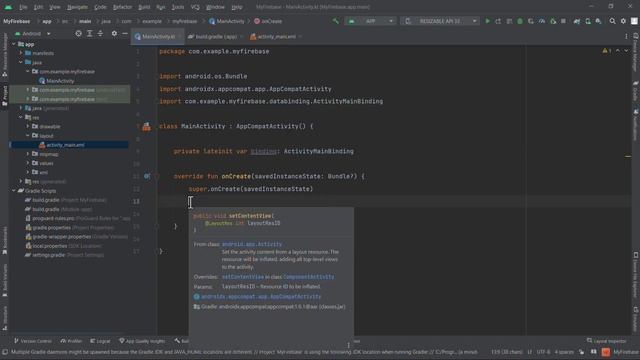Viewport: 640px width, 360px height.
Task: Click the Attach Debugger icon in toolbar
Action: coord(553,21)
